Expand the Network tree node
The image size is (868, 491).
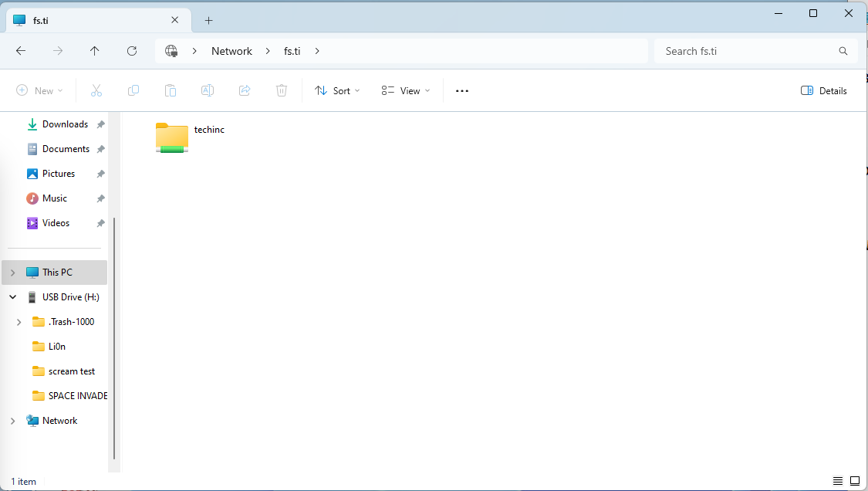(x=13, y=421)
